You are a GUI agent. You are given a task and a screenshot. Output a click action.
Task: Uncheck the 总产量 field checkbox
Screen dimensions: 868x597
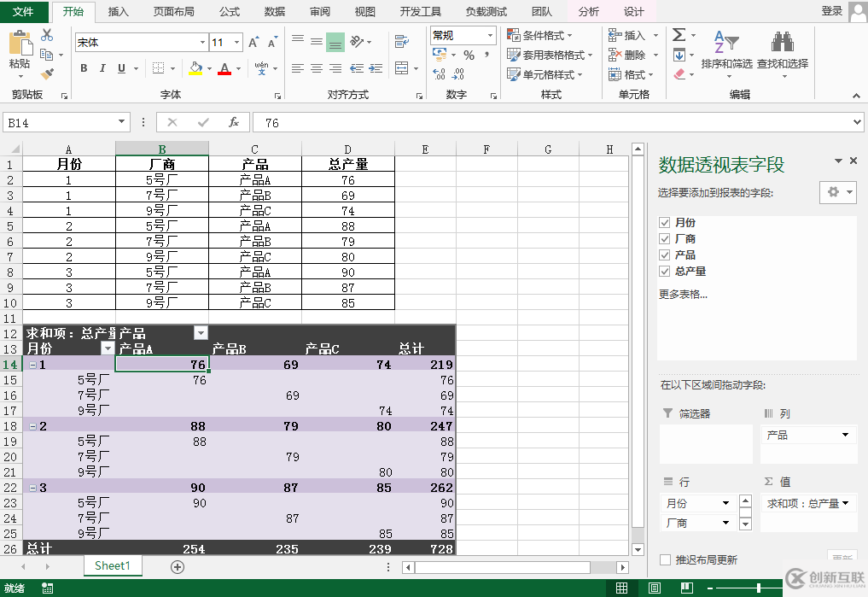(665, 271)
